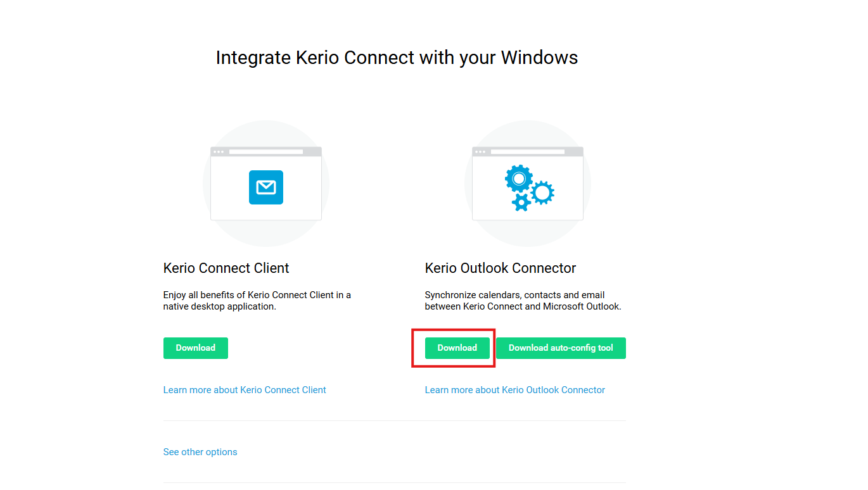The height and width of the screenshot is (490, 868).
Task: Click the 'Integrate Kerio Connect with your Windows' heading
Action: click(397, 58)
